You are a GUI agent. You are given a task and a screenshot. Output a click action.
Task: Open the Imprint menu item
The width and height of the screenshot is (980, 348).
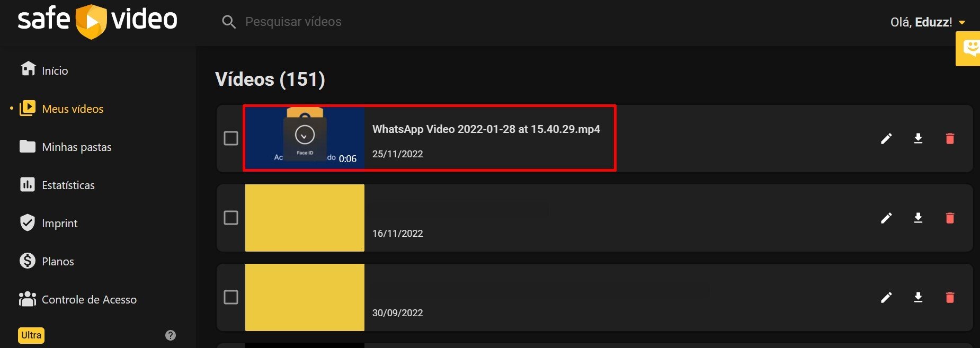[x=59, y=224]
